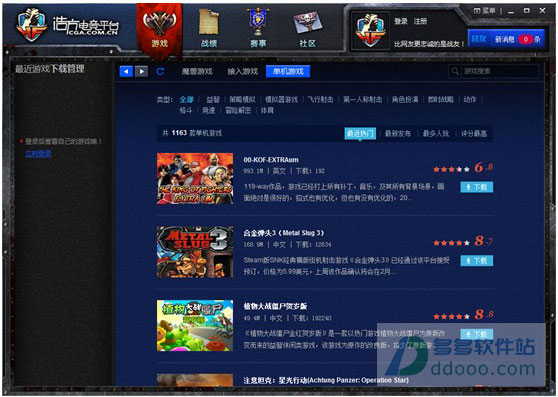Open the 合金弹头3 (Metal Slug 3) title
This screenshot has width=558, height=397.
(x=284, y=233)
